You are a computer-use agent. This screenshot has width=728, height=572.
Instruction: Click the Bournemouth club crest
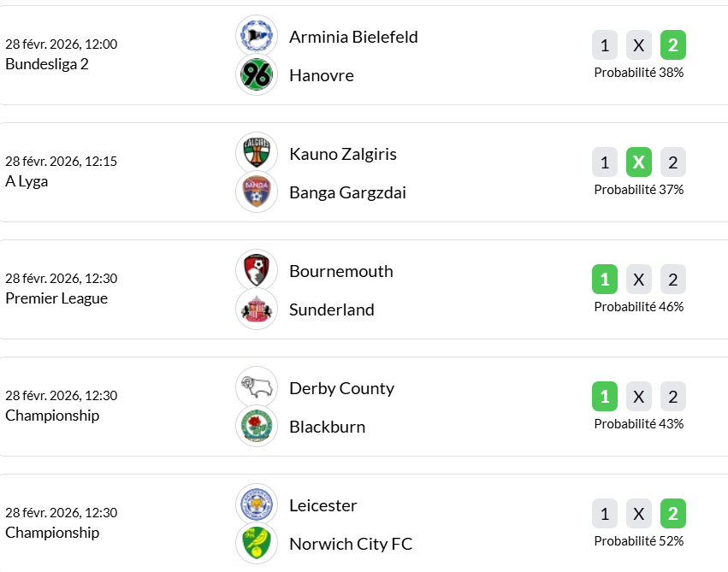tap(257, 270)
